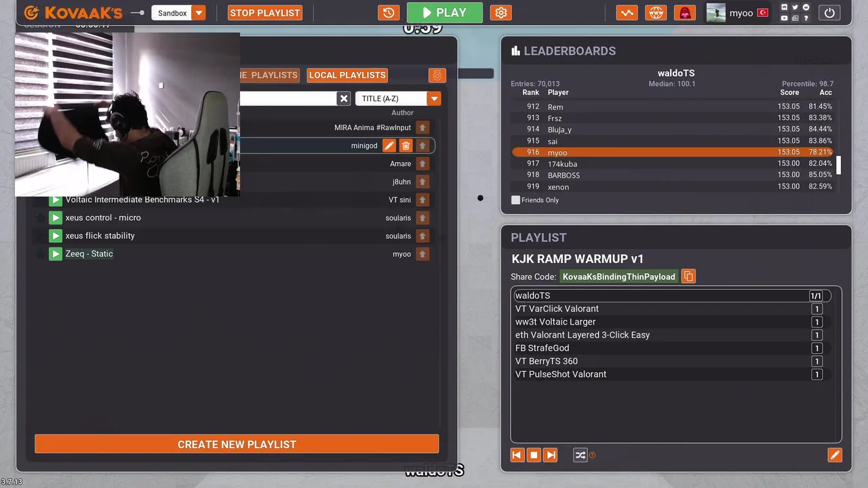
Task: Play the xeus control - micro playlist
Action: 56,218
